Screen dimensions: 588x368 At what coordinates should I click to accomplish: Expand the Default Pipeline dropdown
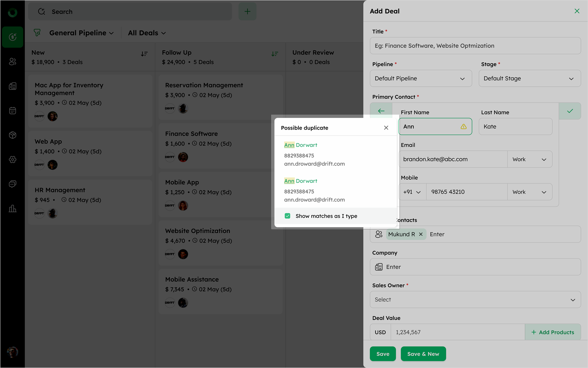click(421, 79)
